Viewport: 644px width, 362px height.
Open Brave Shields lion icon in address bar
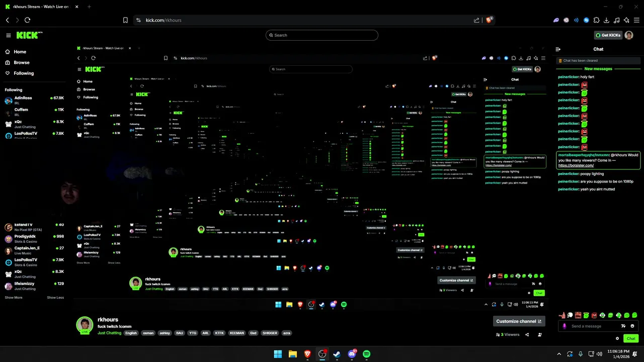(489, 20)
